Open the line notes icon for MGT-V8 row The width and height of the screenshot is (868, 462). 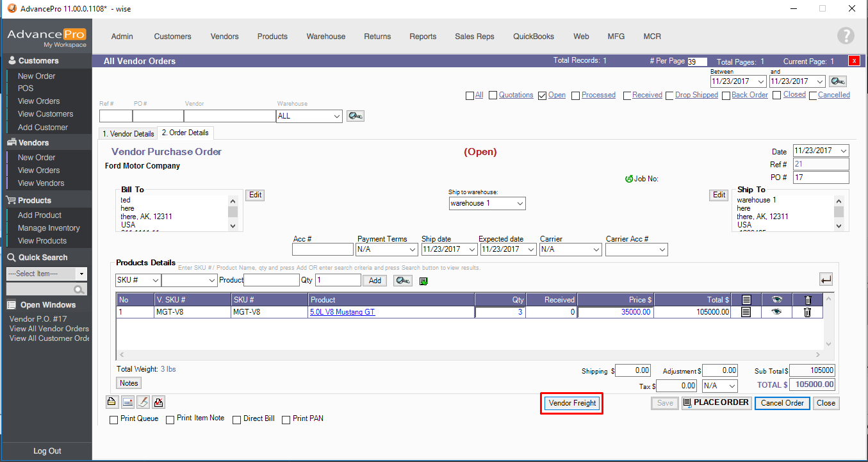tap(746, 312)
